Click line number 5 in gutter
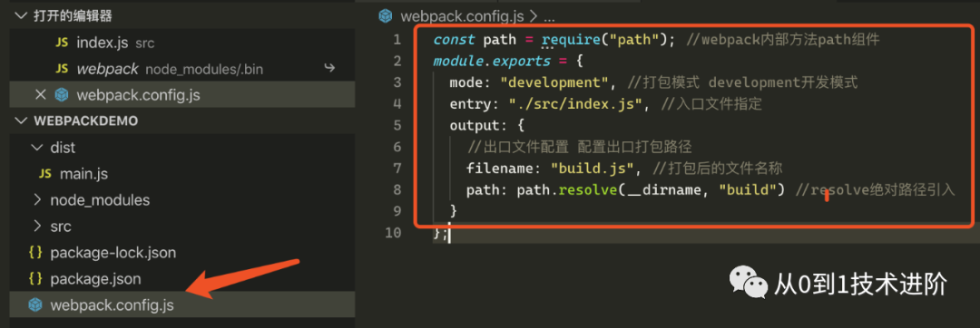This screenshot has height=328, width=980. coord(397,125)
